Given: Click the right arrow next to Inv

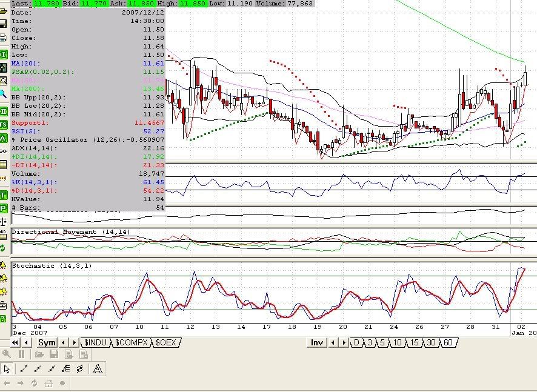Looking at the screenshot, I should (x=342, y=343).
